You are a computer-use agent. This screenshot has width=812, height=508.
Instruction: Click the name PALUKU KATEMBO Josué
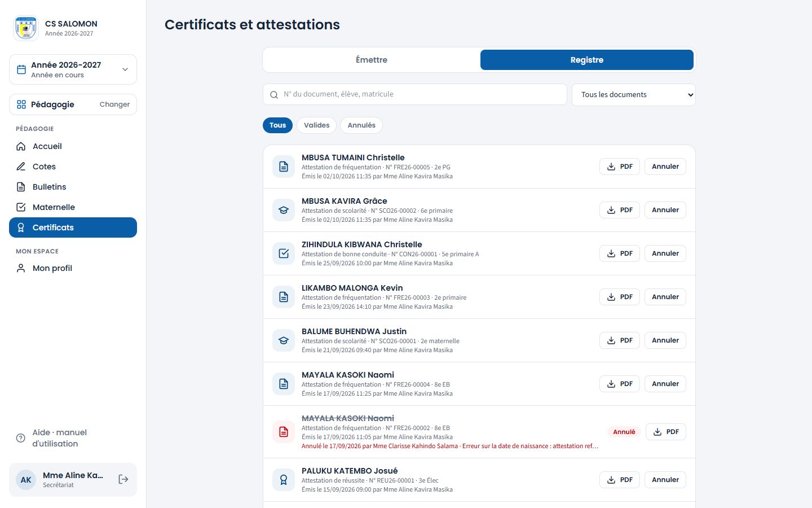(350, 471)
